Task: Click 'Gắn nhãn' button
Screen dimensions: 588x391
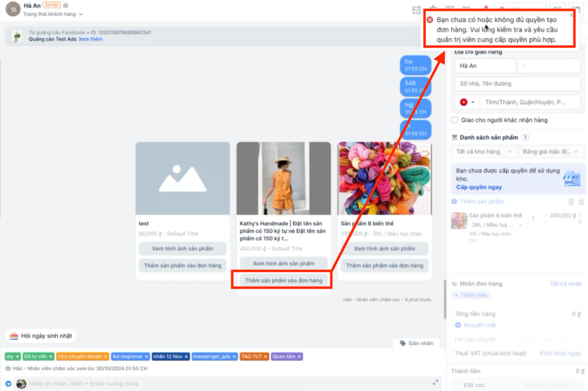Action: point(416,343)
